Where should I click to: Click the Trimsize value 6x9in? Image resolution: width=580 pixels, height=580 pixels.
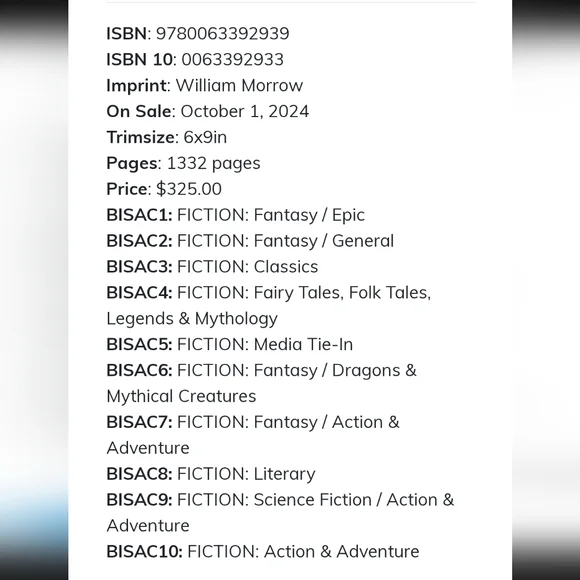205,137
